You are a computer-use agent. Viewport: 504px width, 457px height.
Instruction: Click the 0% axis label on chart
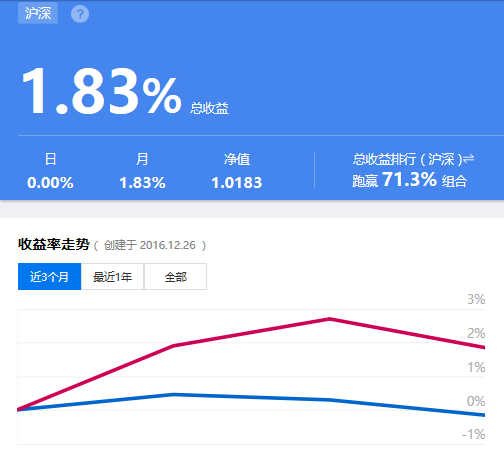click(x=476, y=401)
